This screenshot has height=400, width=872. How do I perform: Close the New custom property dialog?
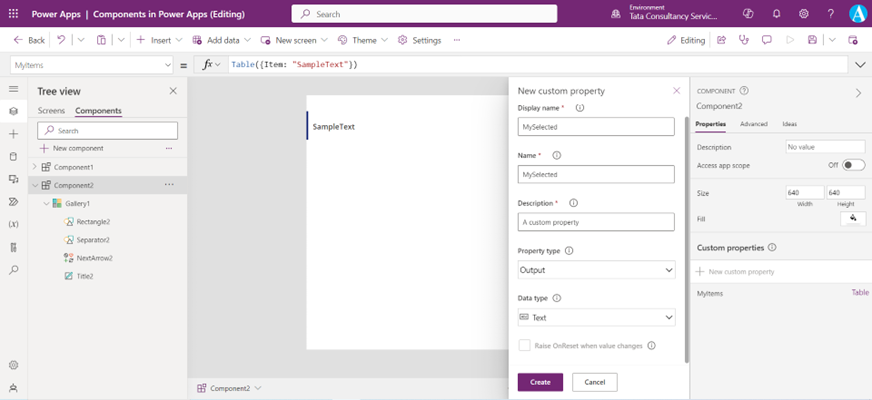pyautogui.click(x=676, y=91)
